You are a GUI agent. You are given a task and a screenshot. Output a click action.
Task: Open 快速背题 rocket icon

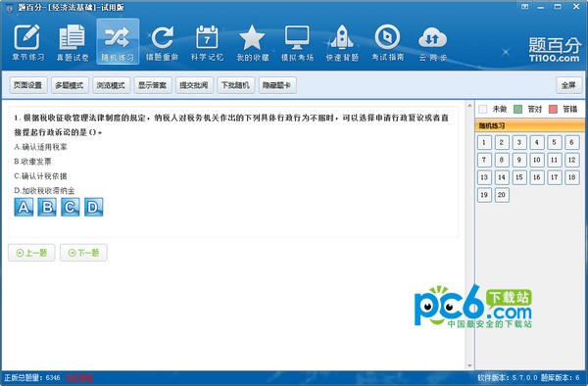(x=342, y=42)
